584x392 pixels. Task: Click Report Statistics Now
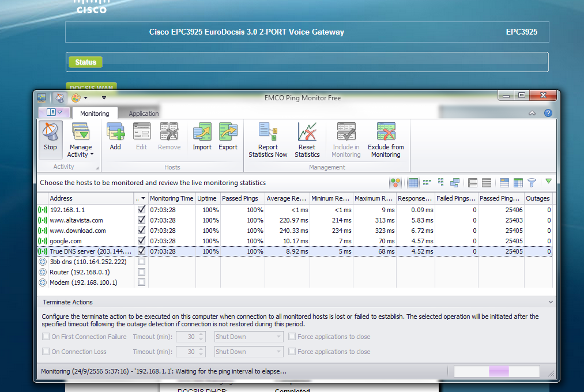[268, 140]
